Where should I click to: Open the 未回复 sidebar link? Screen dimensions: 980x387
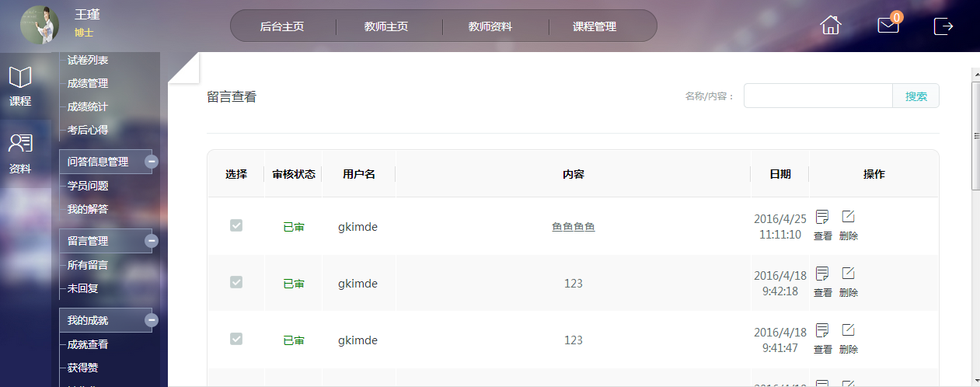pos(83,288)
